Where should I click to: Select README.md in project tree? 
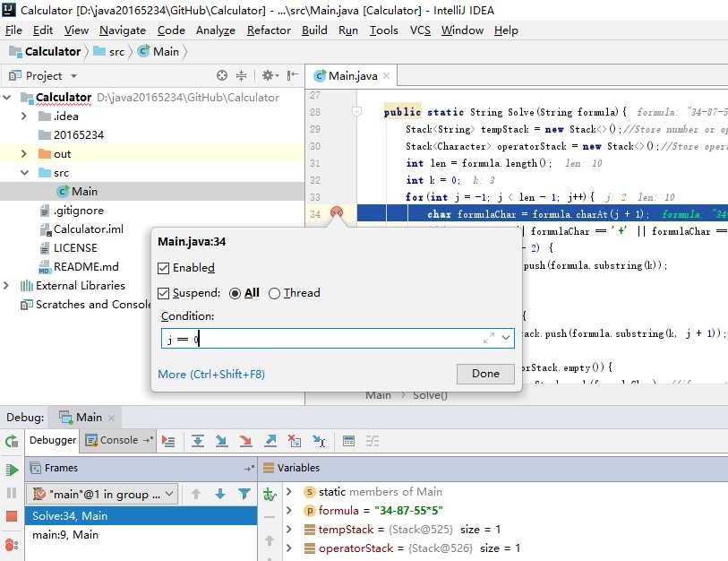[x=86, y=267]
